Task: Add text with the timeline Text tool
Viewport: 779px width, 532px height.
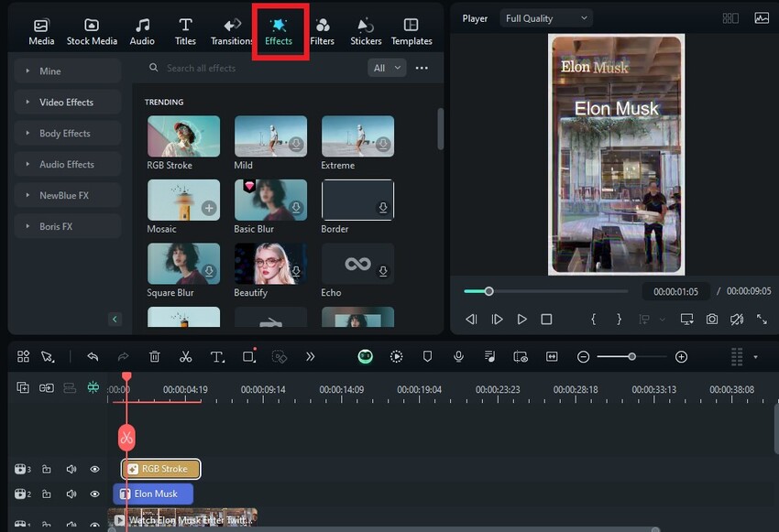Action: pyautogui.click(x=217, y=356)
